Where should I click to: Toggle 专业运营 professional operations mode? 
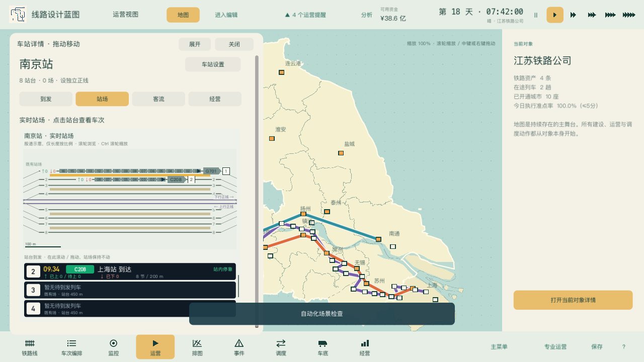[555, 347]
